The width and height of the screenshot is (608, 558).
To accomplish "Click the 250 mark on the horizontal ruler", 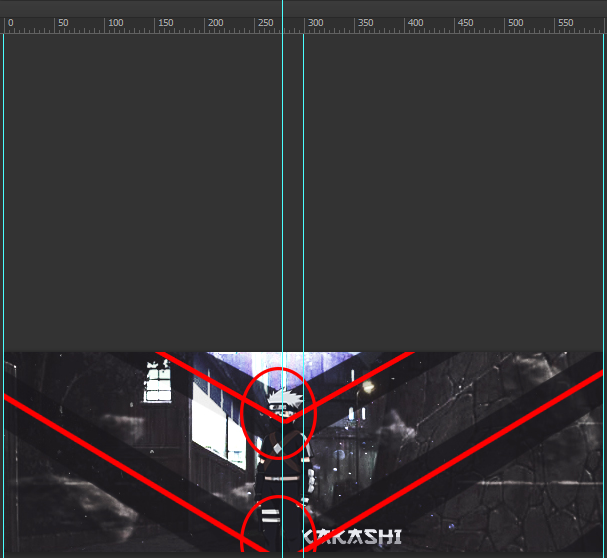I will click(x=264, y=23).
